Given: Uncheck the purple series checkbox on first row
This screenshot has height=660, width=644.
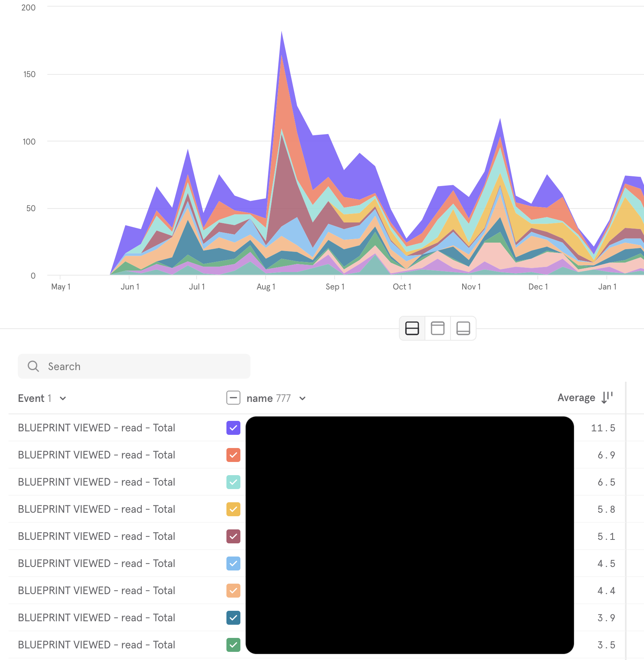Looking at the screenshot, I should pyautogui.click(x=233, y=428).
